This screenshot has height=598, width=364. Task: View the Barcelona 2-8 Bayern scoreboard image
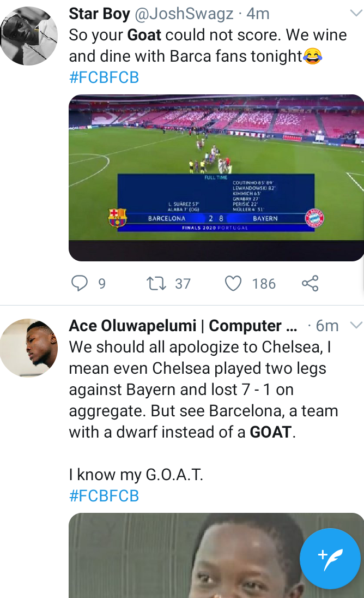(216, 177)
